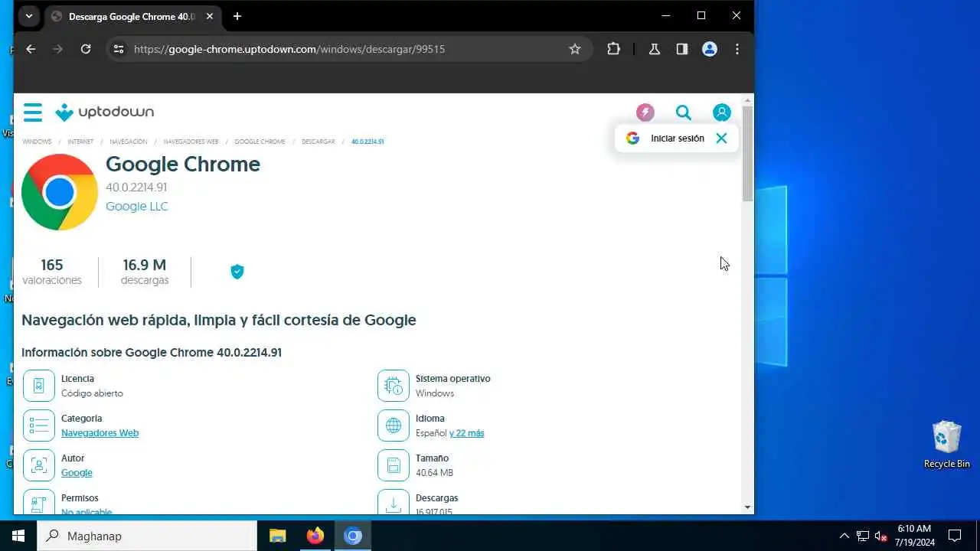Viewport: 980px width, 551px height.
Task: Reload the page in Chrome
Action: (86, 49)
